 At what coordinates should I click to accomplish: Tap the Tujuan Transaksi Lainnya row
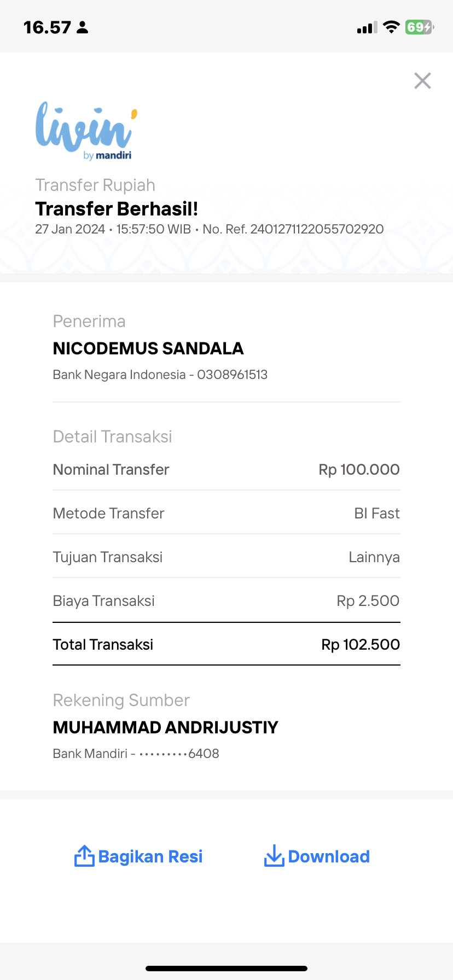click(226, 557)
